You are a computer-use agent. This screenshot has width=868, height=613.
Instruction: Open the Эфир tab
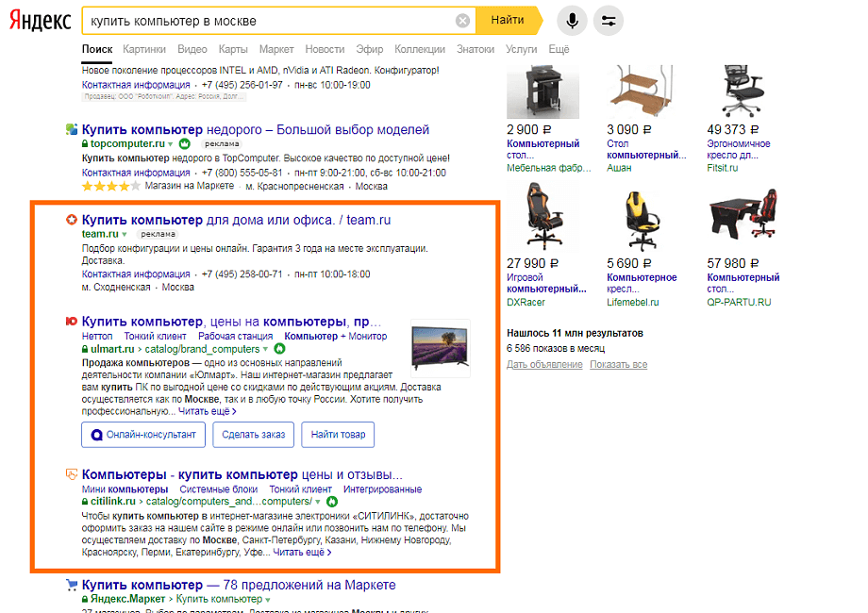pyautogui.click(x=370, y=49)
